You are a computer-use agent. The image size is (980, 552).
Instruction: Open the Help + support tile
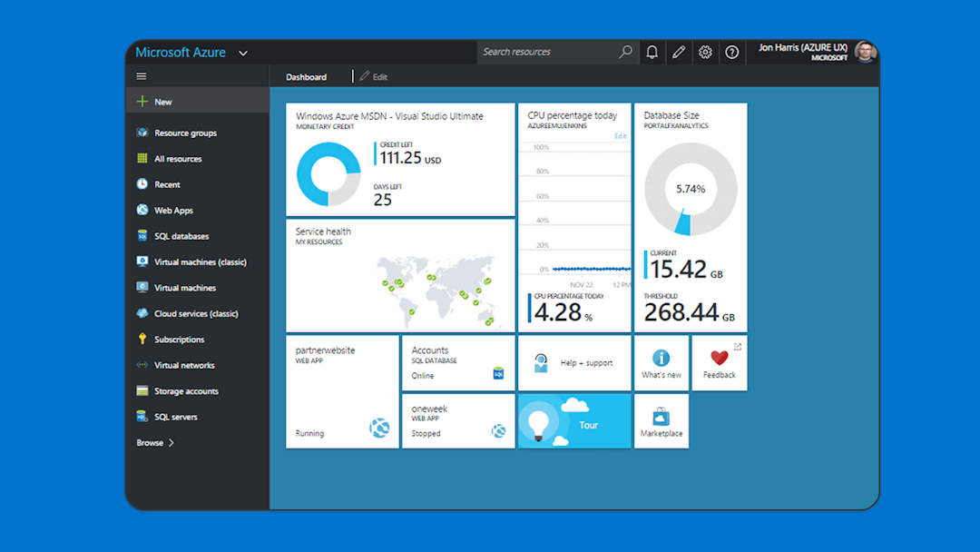tap(574, 362)
